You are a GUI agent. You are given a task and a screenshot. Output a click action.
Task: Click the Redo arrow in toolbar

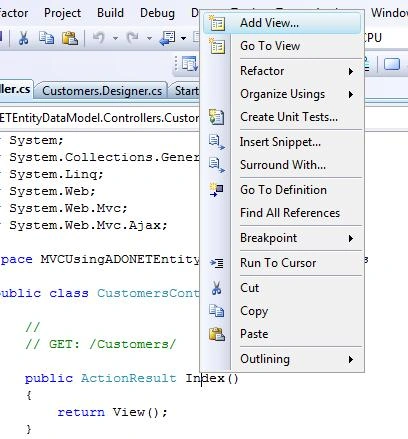pos(133,38)
